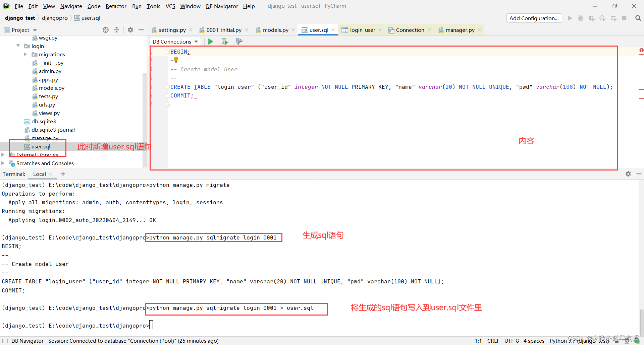Expand the migrations folder
The width and height of the screenshot is (644, 345).
[x=25, y=54]
